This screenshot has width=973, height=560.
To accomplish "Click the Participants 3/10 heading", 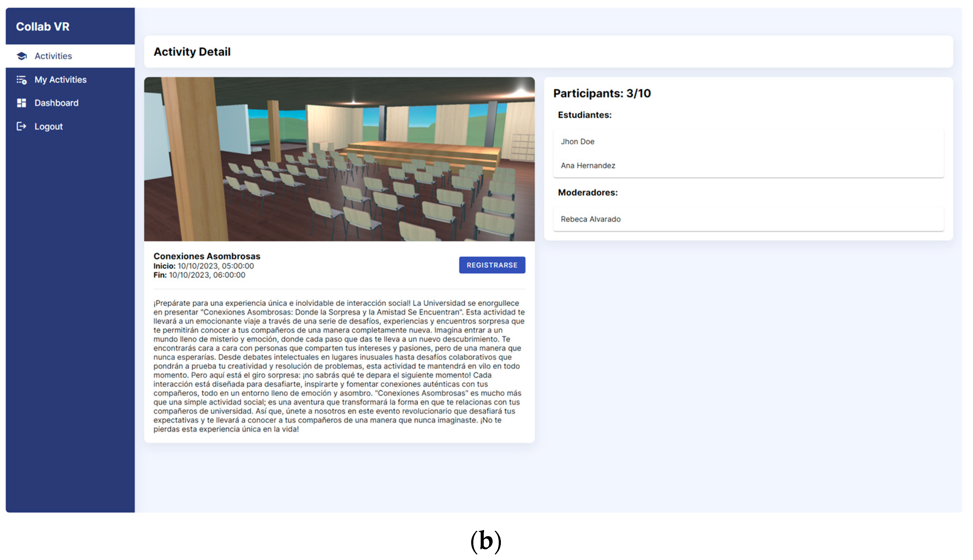I will pos(602,94).
